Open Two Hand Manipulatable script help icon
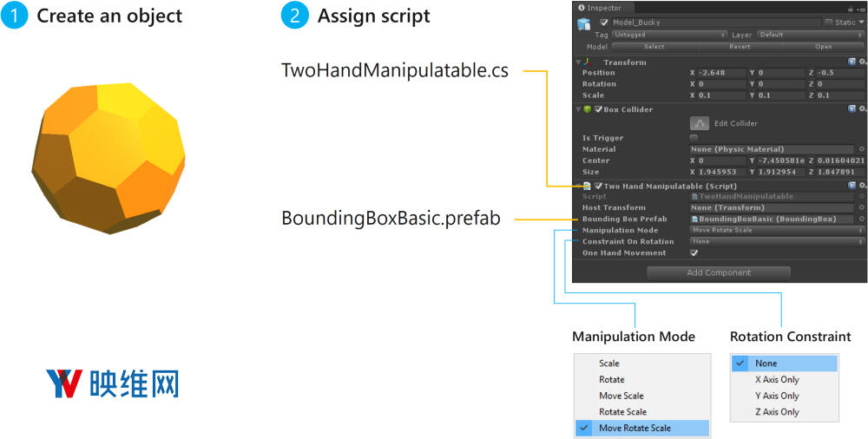The image size is (868, 439). point(852,186)
